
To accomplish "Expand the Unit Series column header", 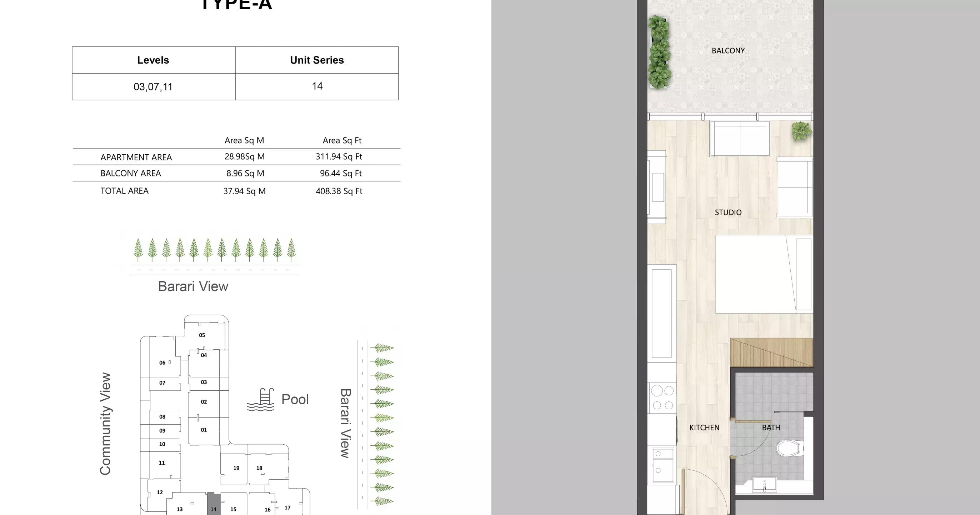I will click(316, 60).
